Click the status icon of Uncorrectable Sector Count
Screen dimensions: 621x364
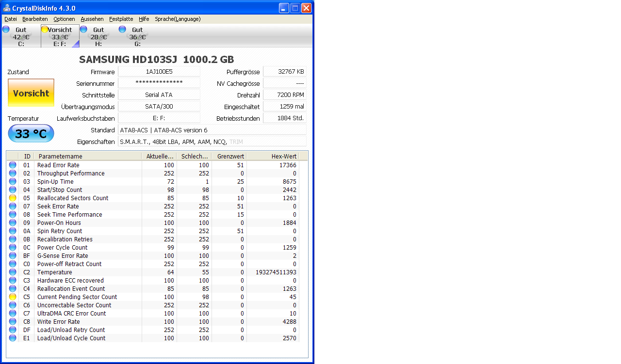pos(13,305)
